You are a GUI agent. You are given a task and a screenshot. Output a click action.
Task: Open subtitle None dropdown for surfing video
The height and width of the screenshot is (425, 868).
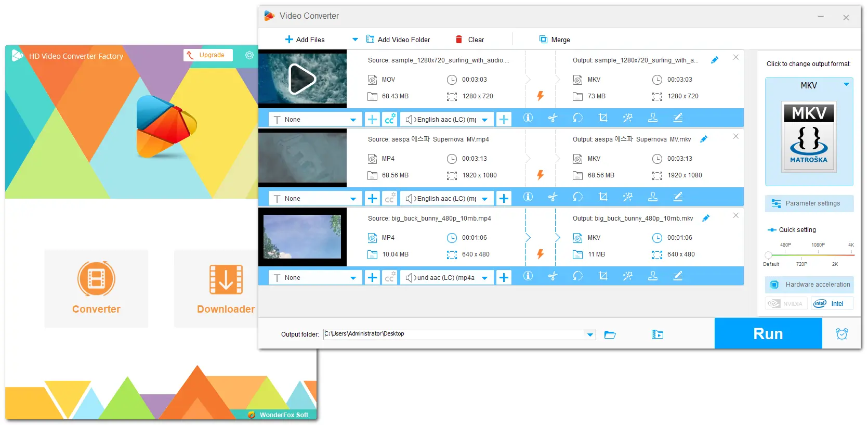[x=315, y=120]
